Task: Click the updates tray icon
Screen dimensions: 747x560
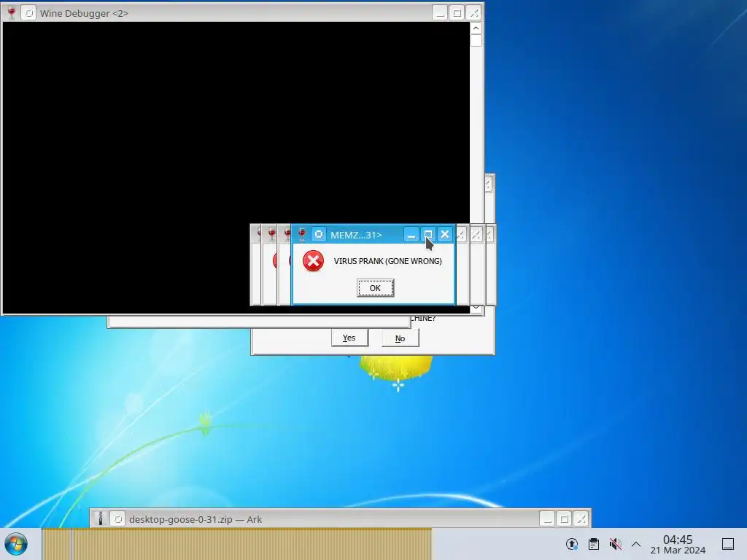Action: tap(572, 544)
